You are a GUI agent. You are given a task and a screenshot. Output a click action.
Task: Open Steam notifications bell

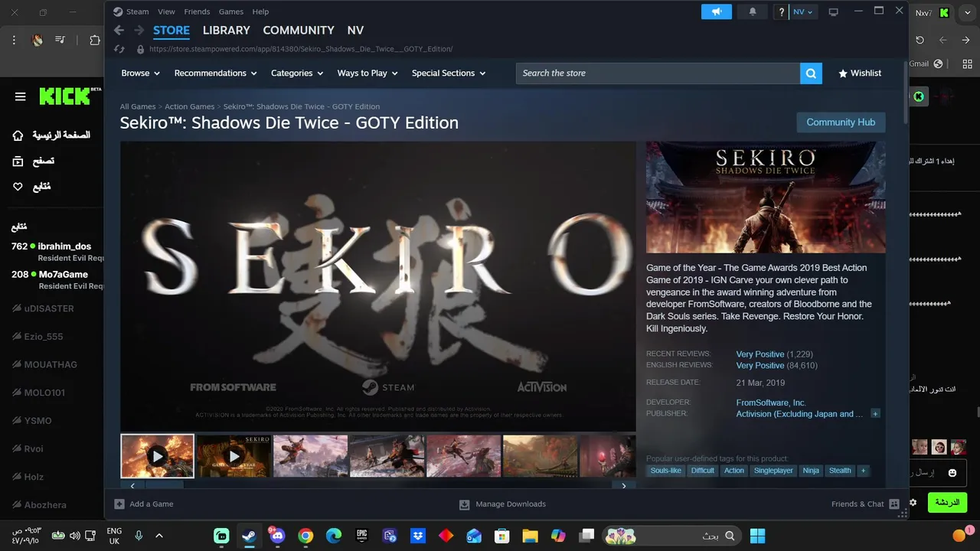[x=753, y=11]
